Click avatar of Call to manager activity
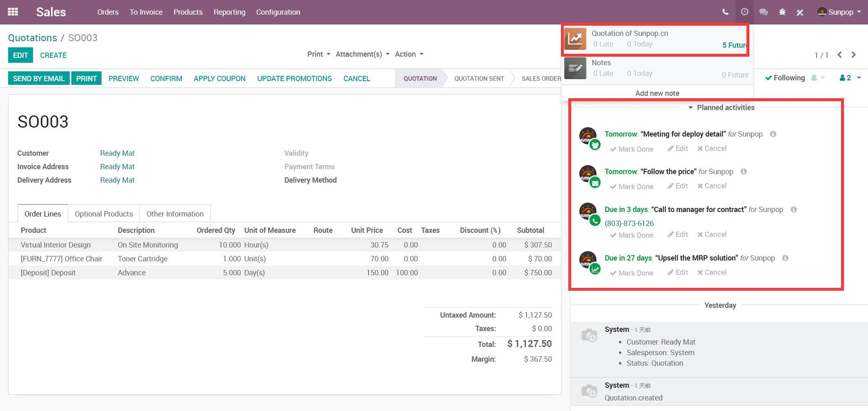868x411 pixels. 588,212
